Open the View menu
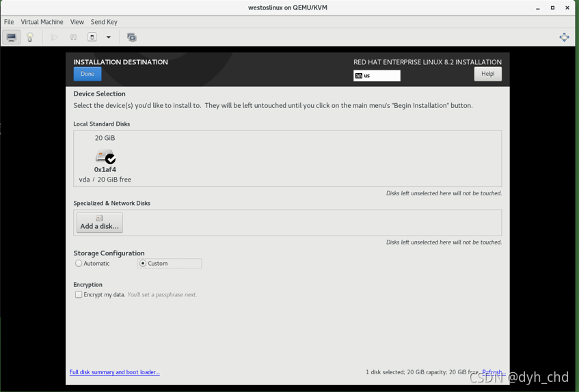Image resolution: width=579 pixels, height=392 pixels. tap(77, 22)
